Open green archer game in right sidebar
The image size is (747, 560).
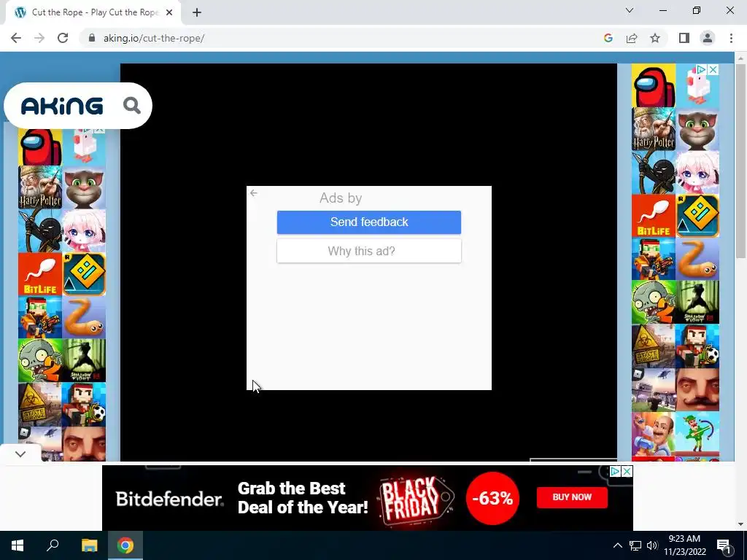[697, 434]
